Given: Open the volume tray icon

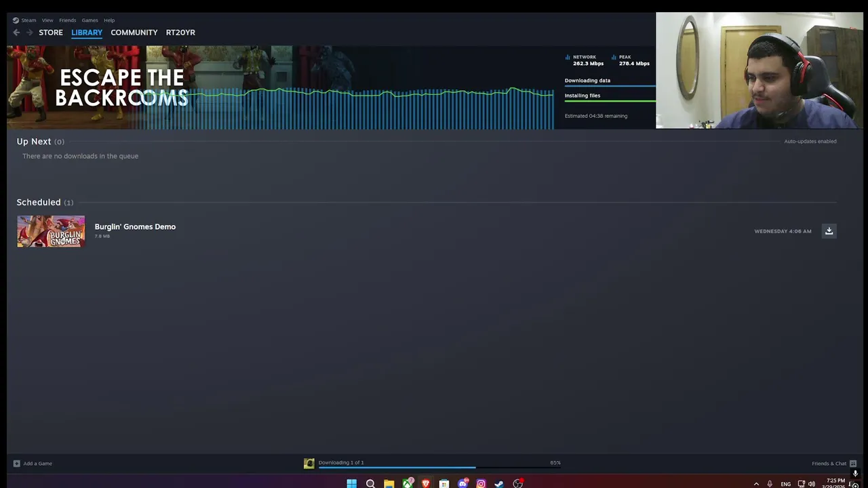Looking at the screenshot, I should coord(812,484).
